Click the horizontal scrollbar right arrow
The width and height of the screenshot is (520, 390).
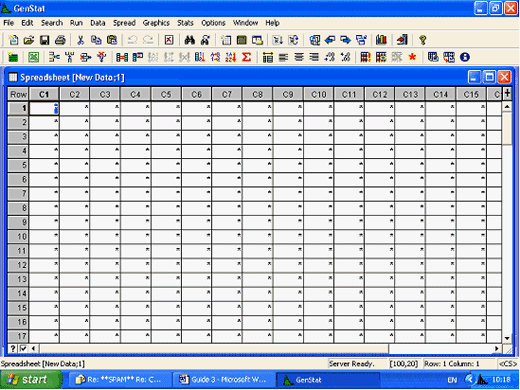pyautogui.click(x=497, y=349)
